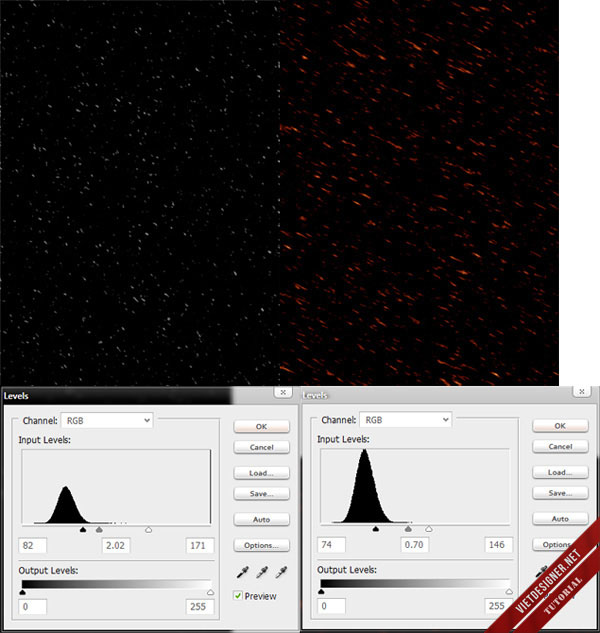The image size is (600, 633).
Task: Click OK in the left Levels dialog
Action: [x=261, y=427]
